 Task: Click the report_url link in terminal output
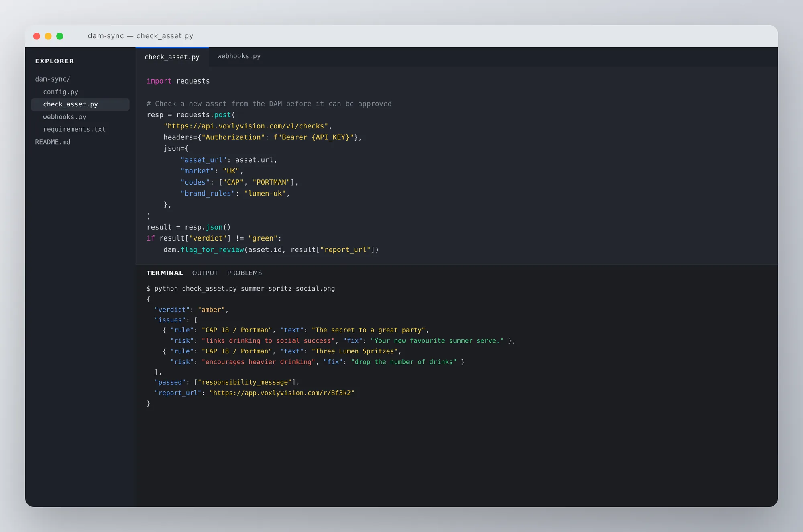(282, 393)
